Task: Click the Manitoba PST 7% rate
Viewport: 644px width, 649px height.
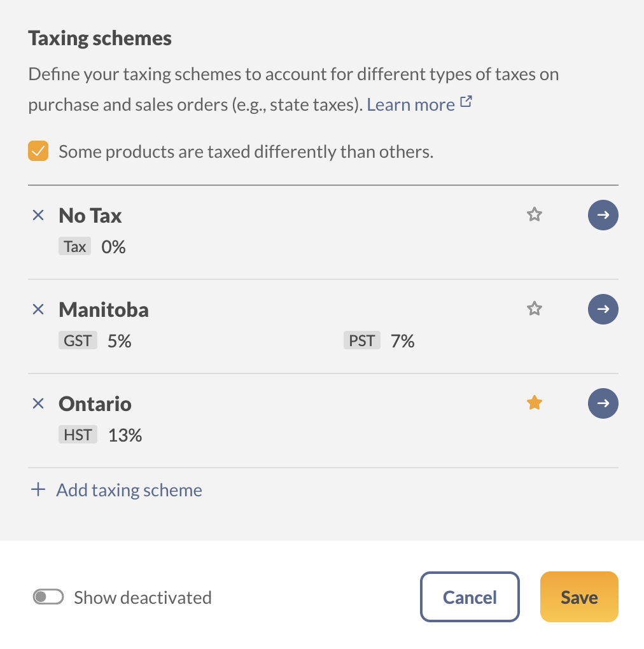Action: click(402, 341)
